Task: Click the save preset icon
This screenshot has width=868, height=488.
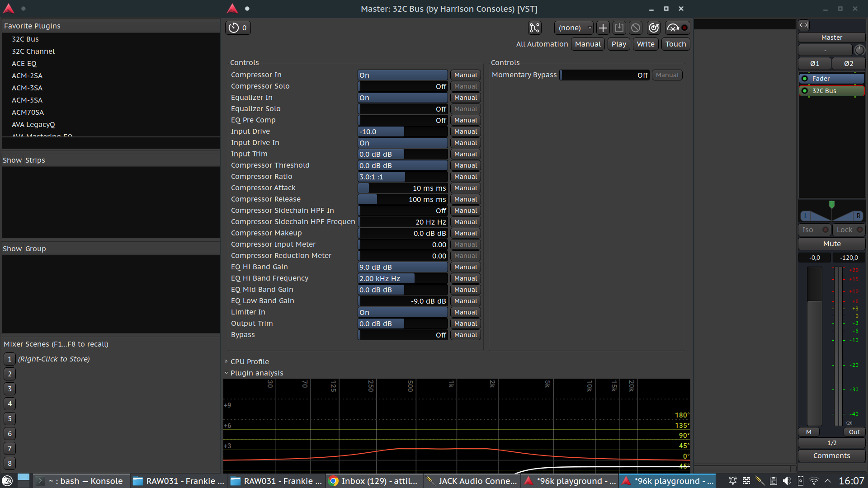Action: tap(619, 28)
